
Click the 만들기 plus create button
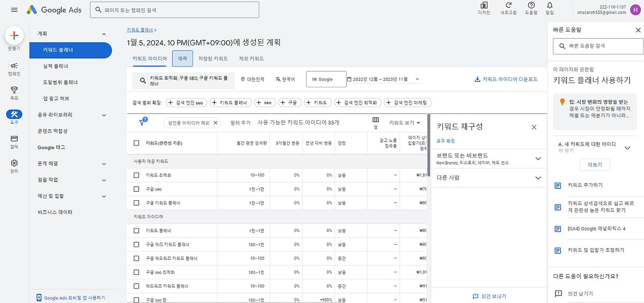click(x=14, y=35)
